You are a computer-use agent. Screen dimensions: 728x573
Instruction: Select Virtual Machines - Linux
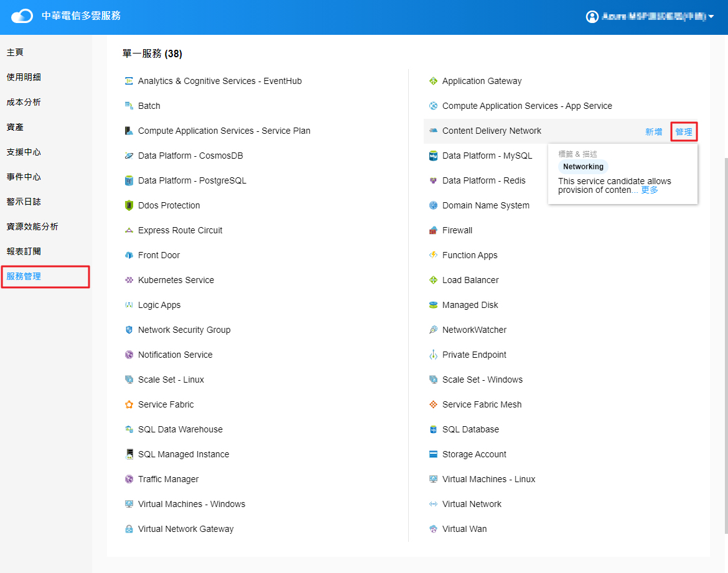[488, 479]
